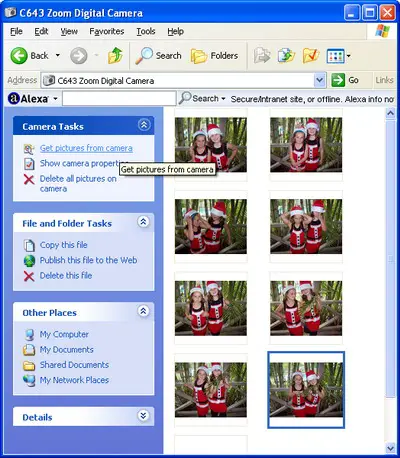Click Get pictures from camera link
This screenshot has width=400, height=458.
tap(86, 148)
